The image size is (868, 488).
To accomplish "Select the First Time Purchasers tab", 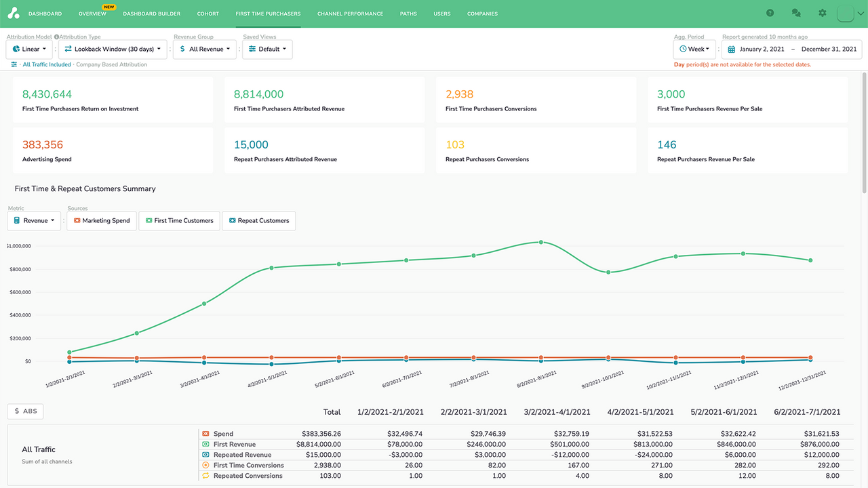I will click(268, 14).
